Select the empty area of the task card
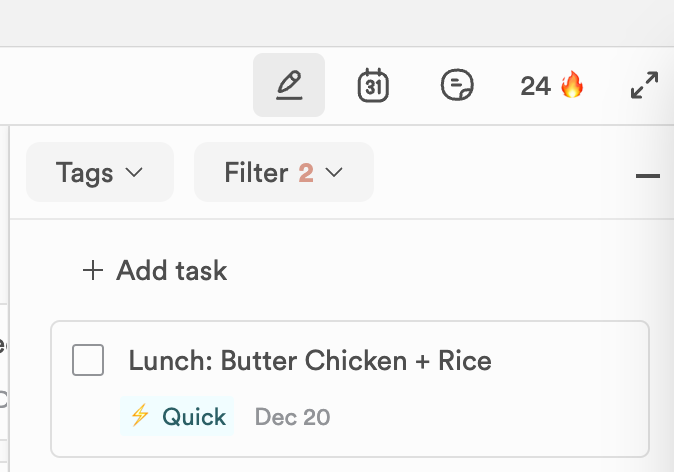 pos(500,416)
